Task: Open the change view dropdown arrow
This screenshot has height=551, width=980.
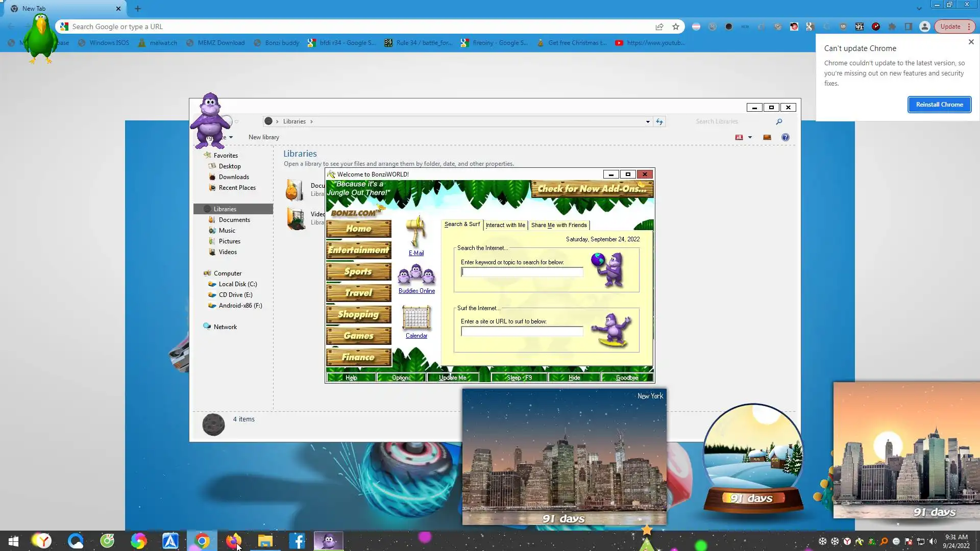Action: click(750, 137)
